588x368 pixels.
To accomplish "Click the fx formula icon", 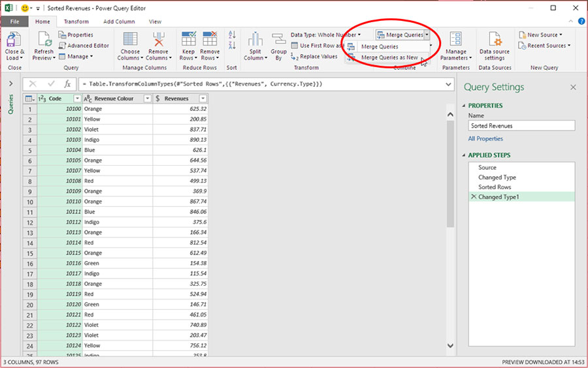I will (x=67, y=84).
